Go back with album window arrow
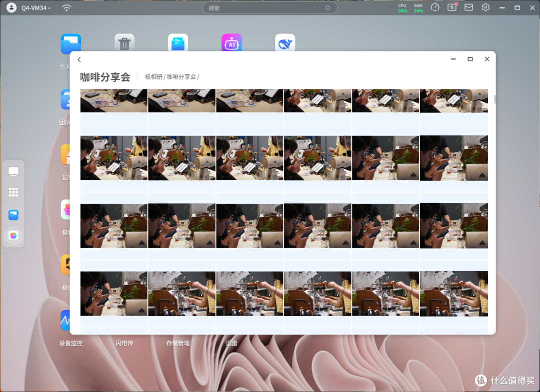 click(79, 59)
